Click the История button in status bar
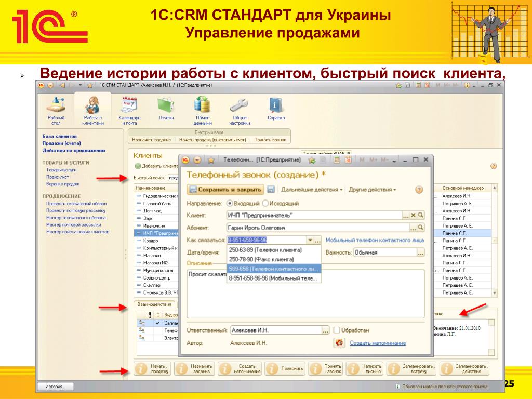This screenshot has height=399, width=532. [55, 387]
